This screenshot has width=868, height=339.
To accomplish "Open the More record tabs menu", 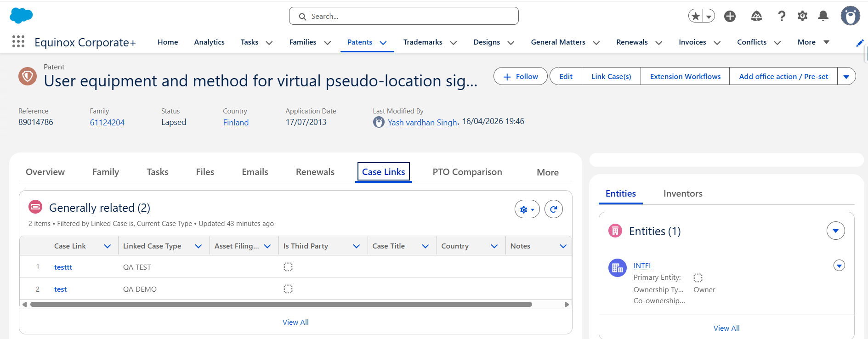I will tap(548, 172).
